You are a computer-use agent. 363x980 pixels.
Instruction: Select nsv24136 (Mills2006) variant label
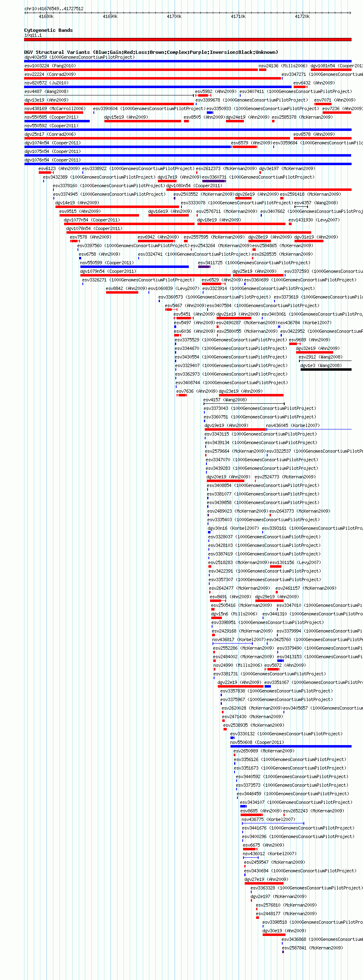(283, 66)
